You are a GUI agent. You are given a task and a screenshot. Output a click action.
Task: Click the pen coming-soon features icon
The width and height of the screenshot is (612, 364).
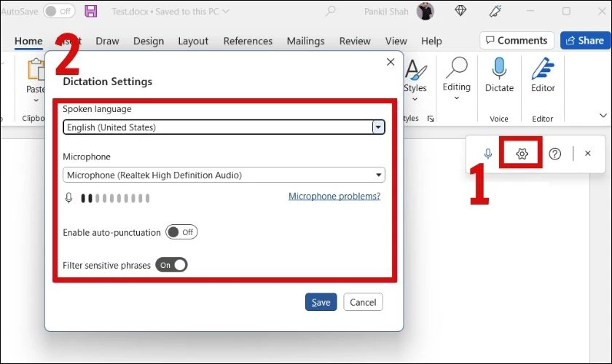tap(495, 11)
